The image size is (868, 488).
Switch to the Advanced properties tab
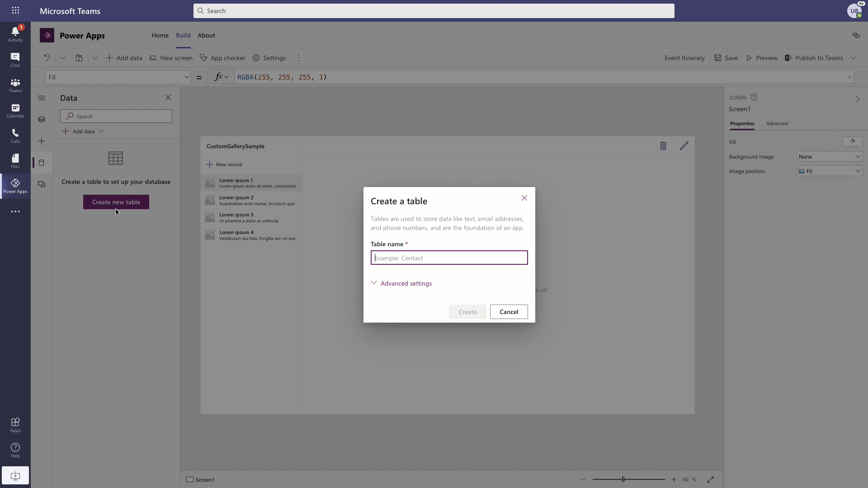tap(777, 123)
